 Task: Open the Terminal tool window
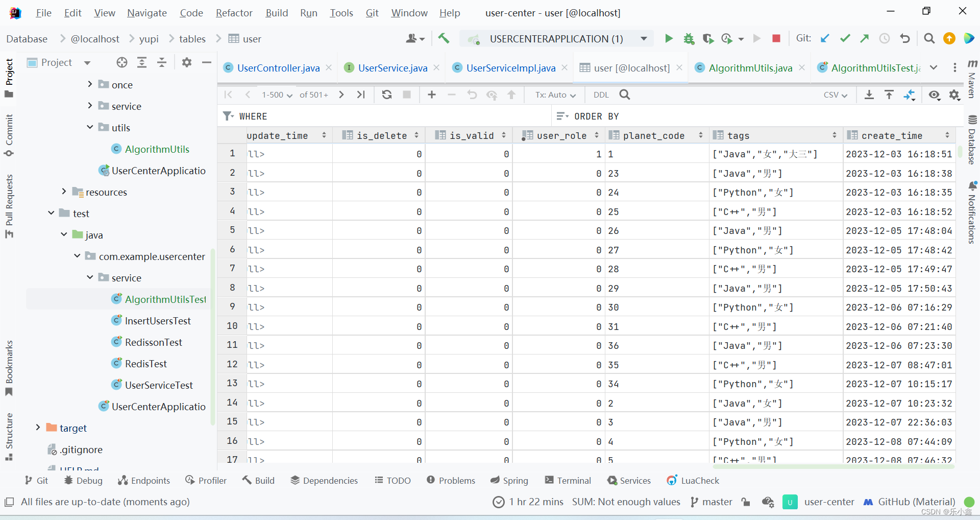(x=568, y=481)
